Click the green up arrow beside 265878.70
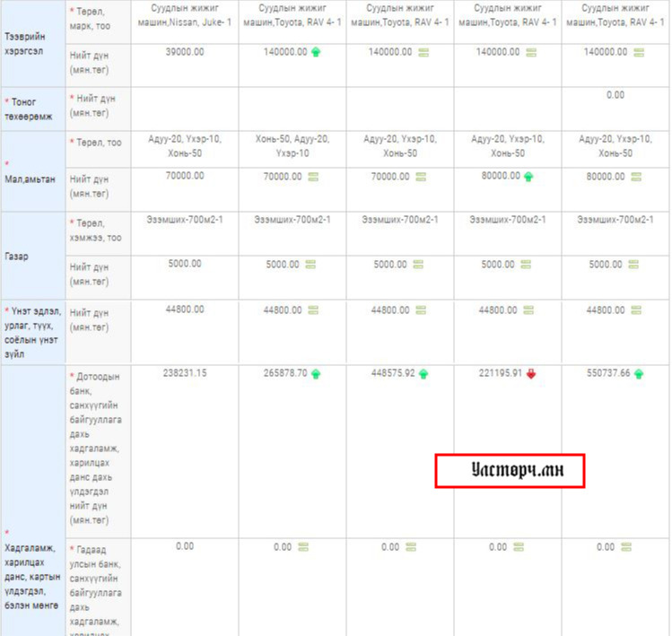Image resolution: width=672 pixels, height=636 pixels. coord(316,373)
